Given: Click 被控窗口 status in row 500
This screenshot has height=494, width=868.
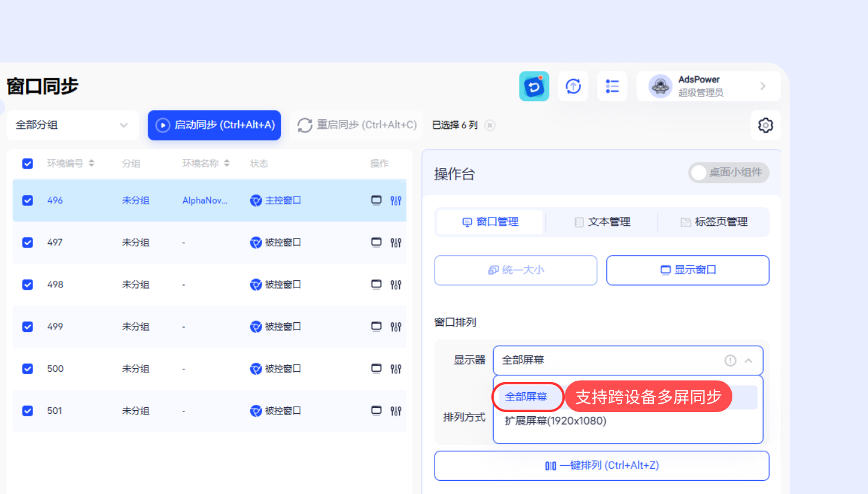Looking at the screenshot, I should click(283, 369).
